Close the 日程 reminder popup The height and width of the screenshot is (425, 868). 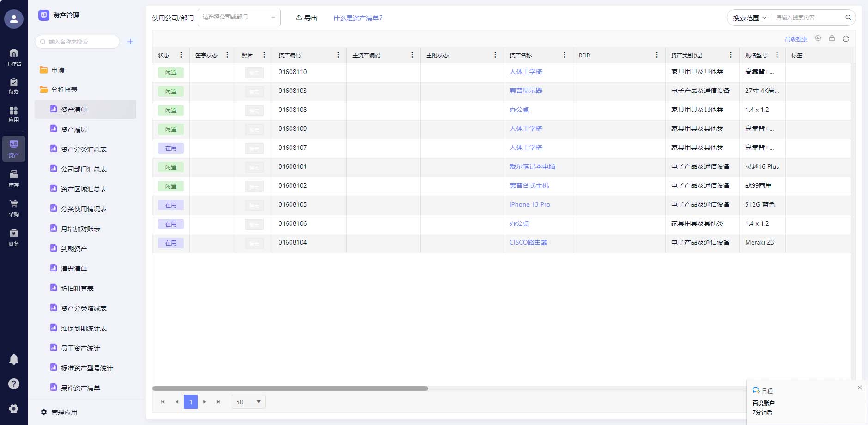(860, 388)
